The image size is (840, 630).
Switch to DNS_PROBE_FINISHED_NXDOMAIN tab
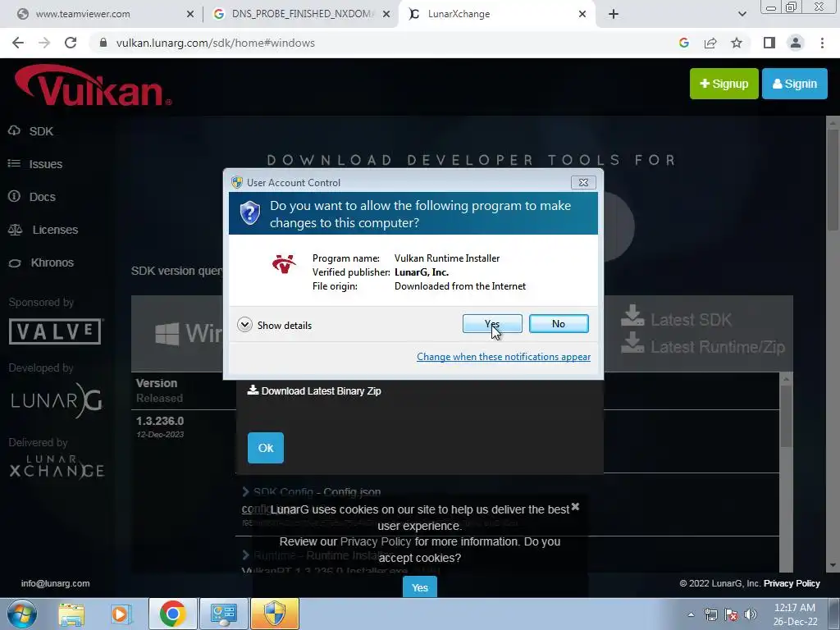click(302, 14)
